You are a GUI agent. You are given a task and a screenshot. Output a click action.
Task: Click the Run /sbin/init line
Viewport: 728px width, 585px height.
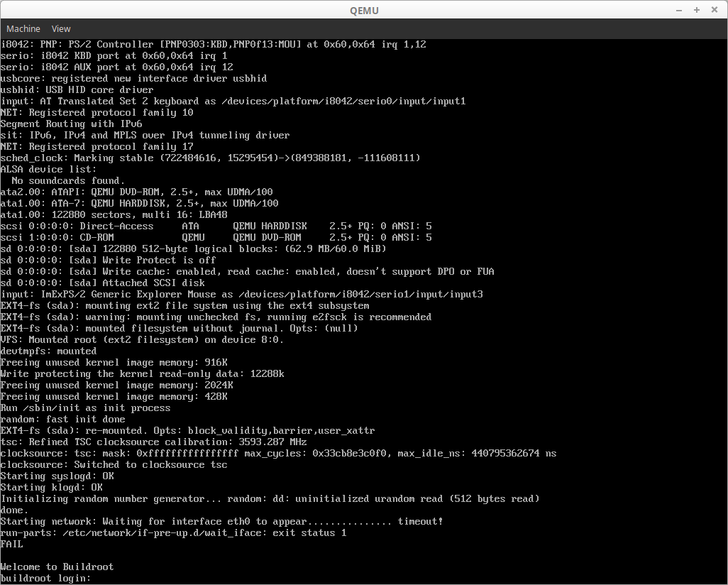tap(85, 408)
